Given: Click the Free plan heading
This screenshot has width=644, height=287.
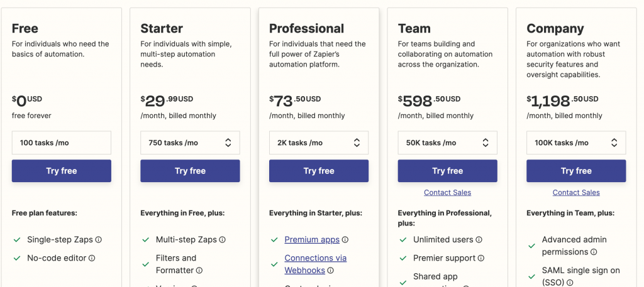Looking at the screenshot, I should (x=25, y=29).
